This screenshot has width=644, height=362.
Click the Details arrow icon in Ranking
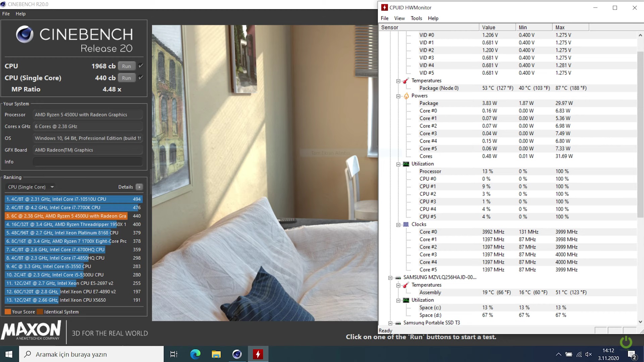[x=139, y=187]
